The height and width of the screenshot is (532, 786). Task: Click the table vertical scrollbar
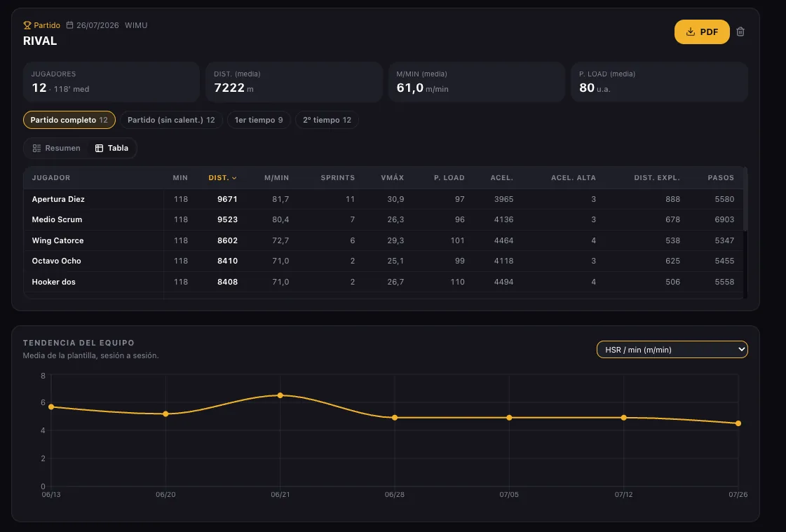[x=745, y=199]
